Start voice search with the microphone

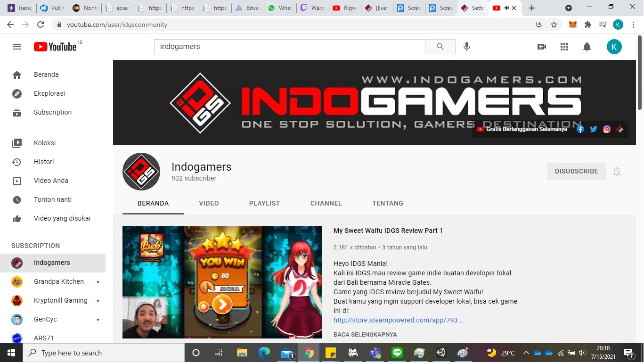467,47
